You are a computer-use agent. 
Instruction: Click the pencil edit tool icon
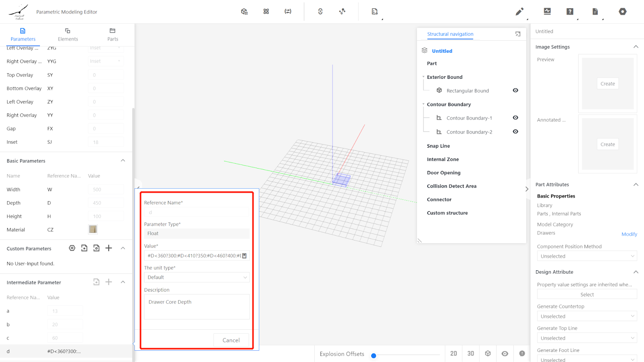tap(519, 12)
